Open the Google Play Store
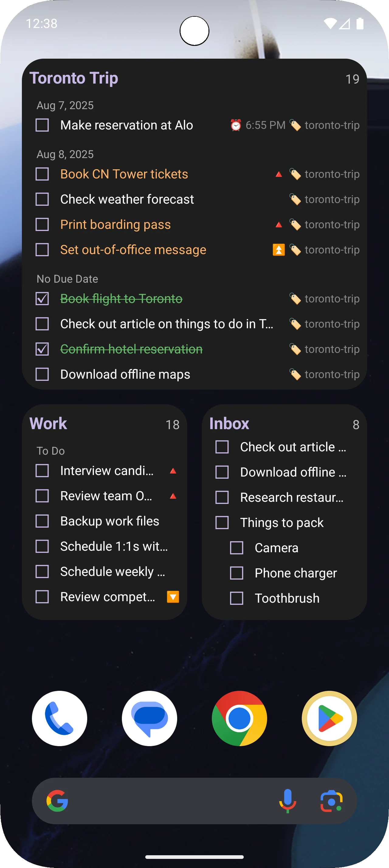 329,718
